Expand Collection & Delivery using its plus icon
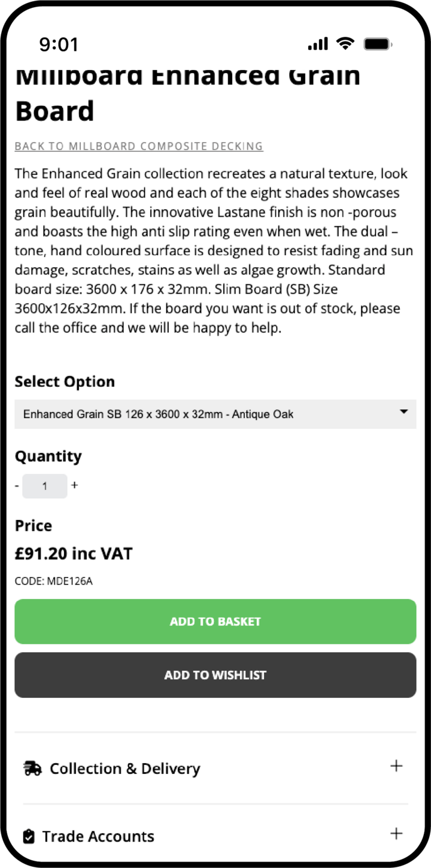Viewport: 431px width, 868px height. [396, 766]
